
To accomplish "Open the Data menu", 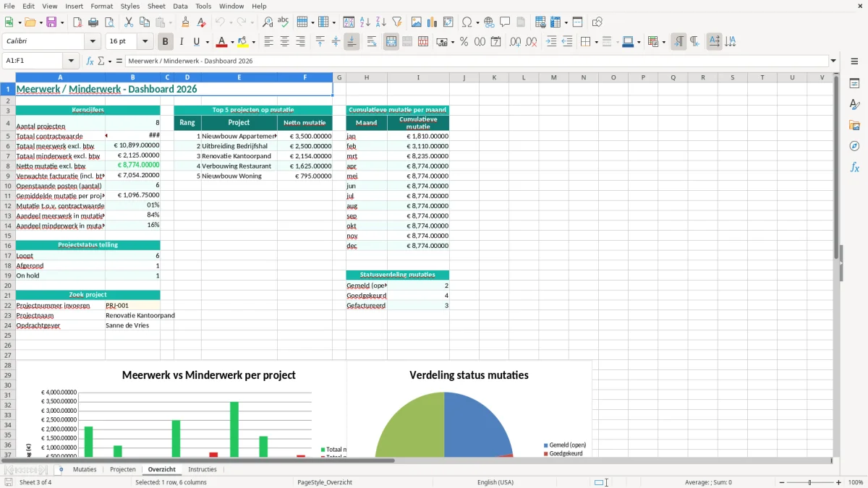I will [x=180, y=6].
